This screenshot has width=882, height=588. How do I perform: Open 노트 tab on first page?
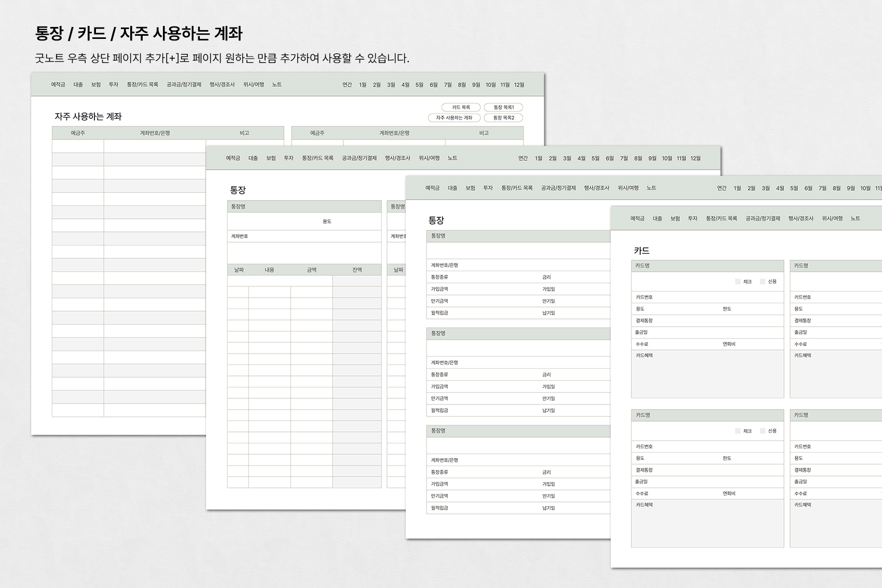tap(277, 85)
